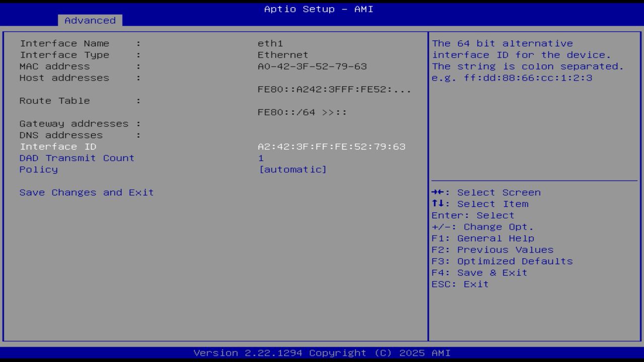644x362 pixels.
Task: Click the F3 Optimized Defaults hint
Action: coord(502,261)
